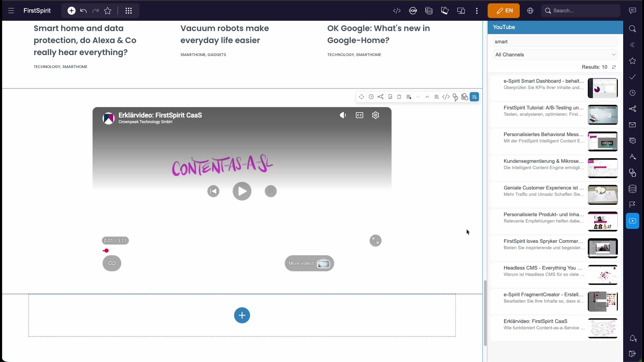Open the hamburger main menu
644x362 pixels.
click(x=11, y=11)
